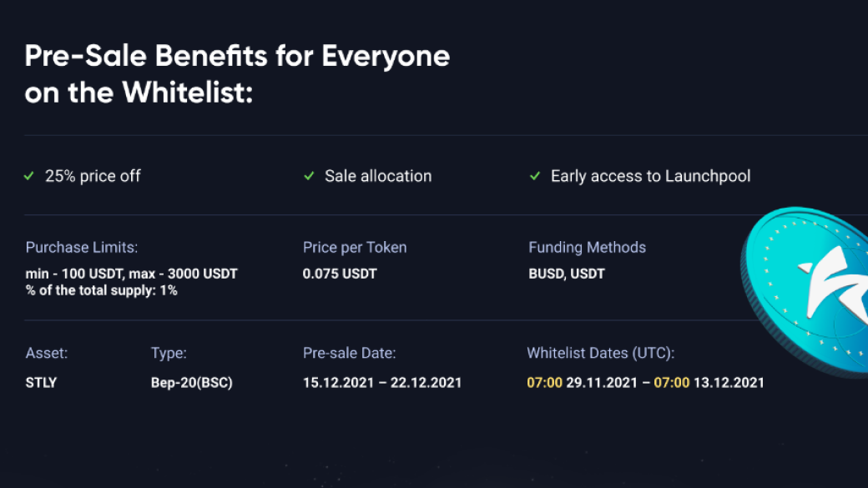Click the checkmark next to Sale allocation

(309, 176)
